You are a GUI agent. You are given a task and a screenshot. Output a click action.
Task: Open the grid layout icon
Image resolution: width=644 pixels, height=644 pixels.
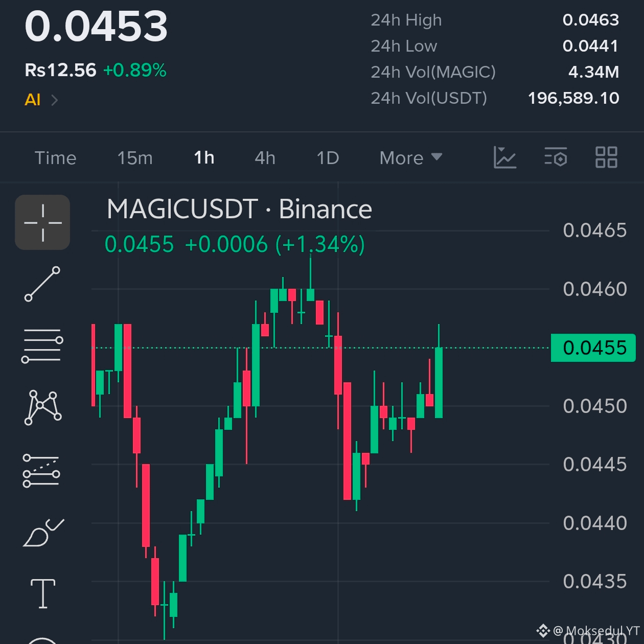click(607, 157)
